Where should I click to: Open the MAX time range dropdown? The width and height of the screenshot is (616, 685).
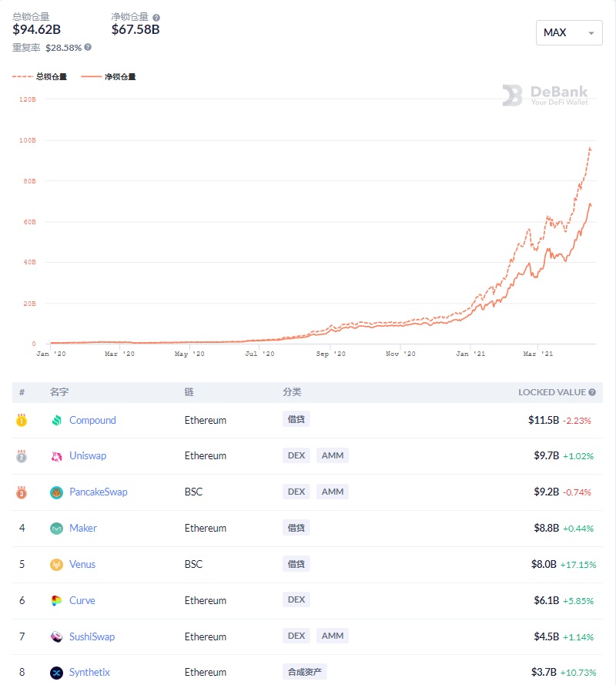(x=569, y=33)
